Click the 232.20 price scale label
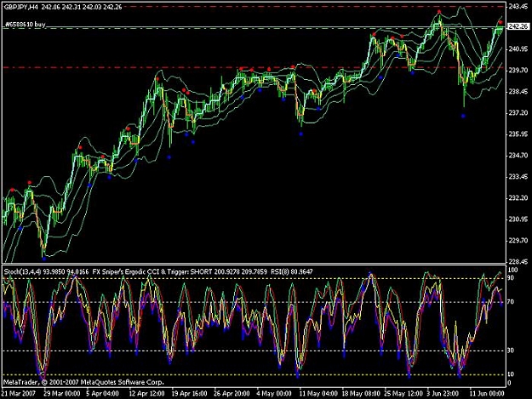 pyautogui.click(x=518, y=197)
